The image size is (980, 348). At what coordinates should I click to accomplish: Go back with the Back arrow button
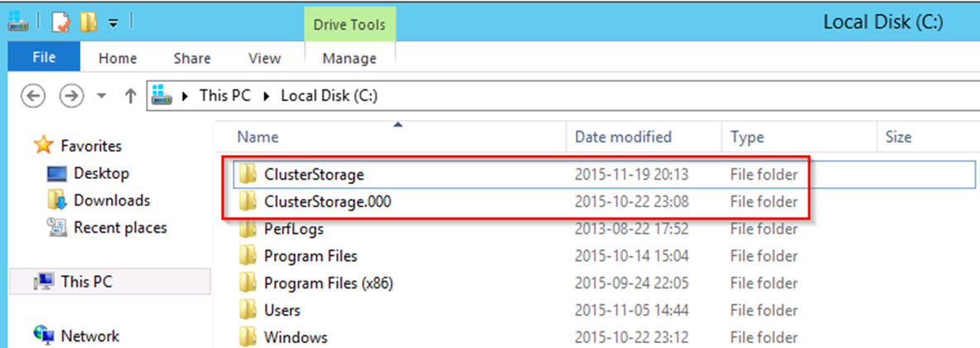click(33, 96)
